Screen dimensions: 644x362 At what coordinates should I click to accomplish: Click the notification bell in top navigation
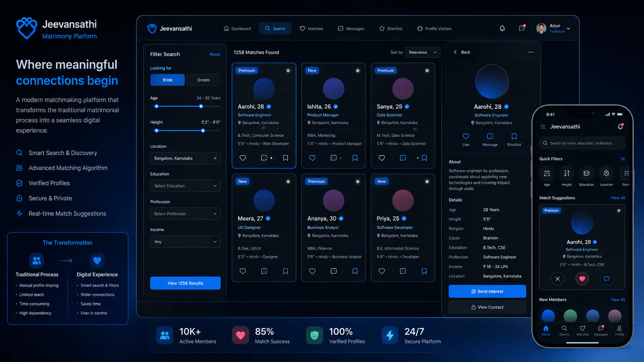[x=502, y=28]
